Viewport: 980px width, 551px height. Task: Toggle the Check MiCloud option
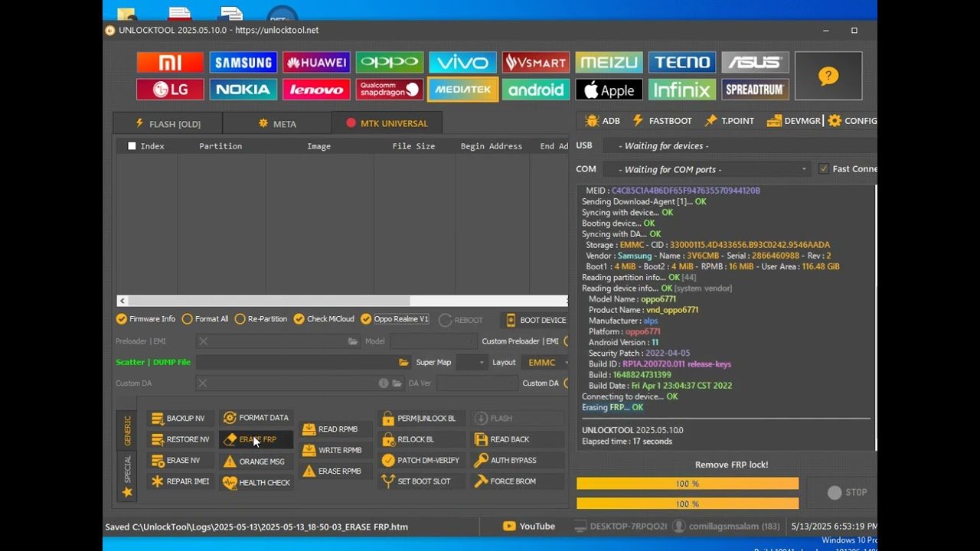pos(324,319)
